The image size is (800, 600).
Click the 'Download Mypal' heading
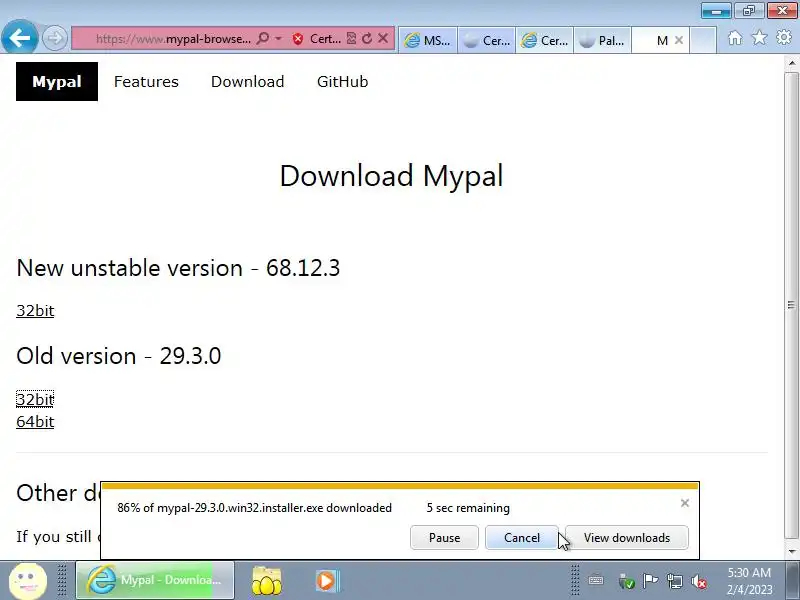point(391,176)
